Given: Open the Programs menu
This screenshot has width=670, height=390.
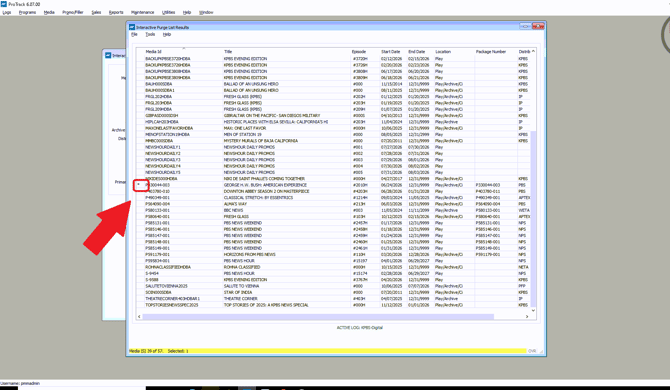Looking at the screenshot, I should 27,12.
